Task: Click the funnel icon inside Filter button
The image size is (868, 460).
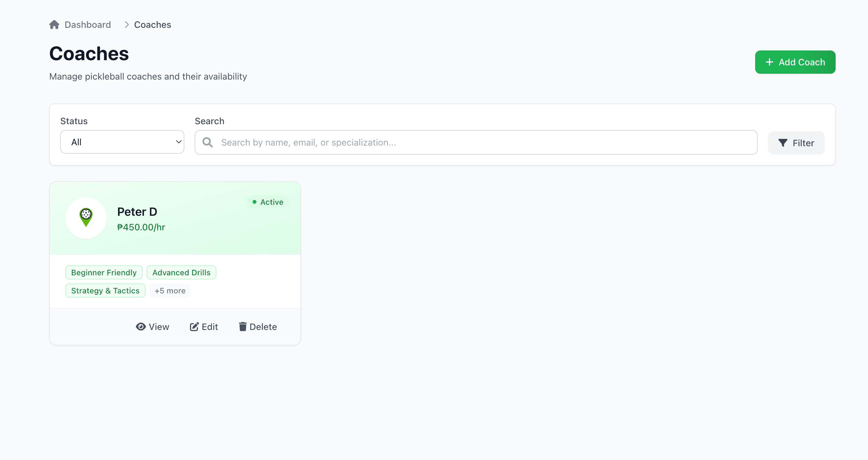Action: 783,143
